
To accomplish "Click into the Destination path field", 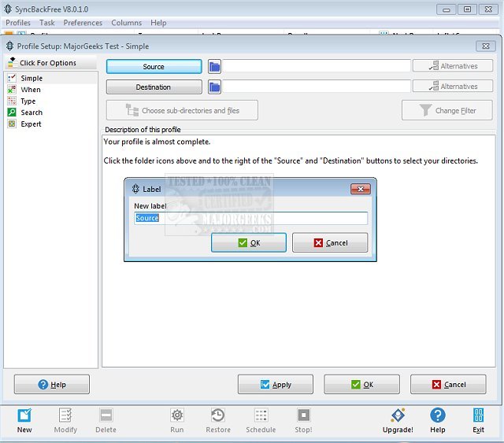I will (x=317, y=87).
